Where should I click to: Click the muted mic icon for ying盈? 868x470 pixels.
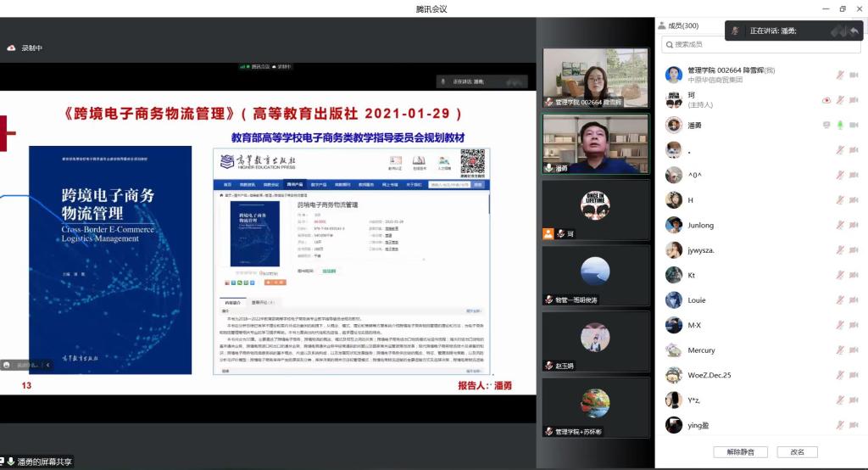point(840,425)
